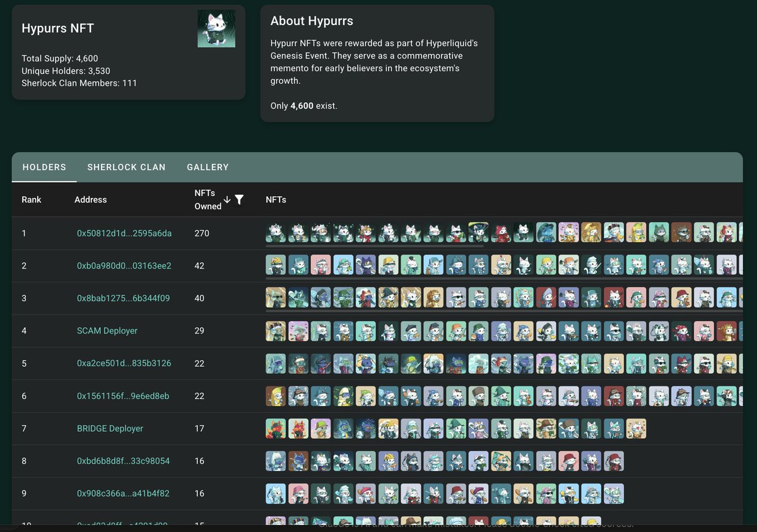Click the 42 NFTs owned value
The image size is (757, 532).
tap(199, 266)
